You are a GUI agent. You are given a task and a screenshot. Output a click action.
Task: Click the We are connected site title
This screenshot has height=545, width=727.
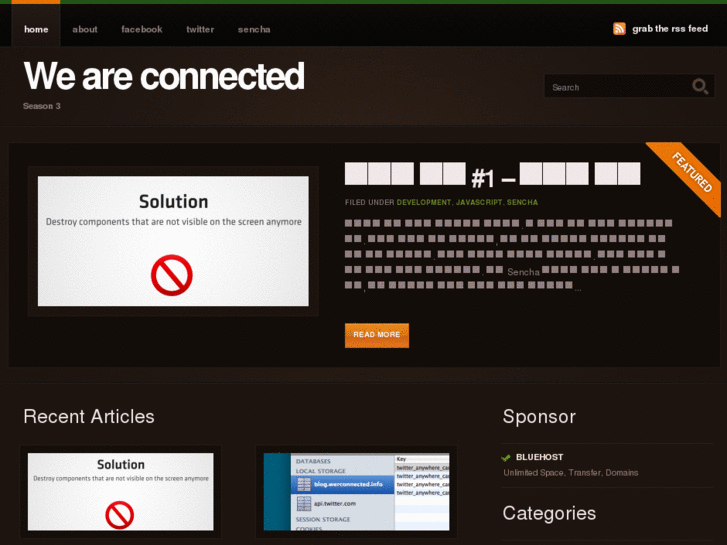coord(164,76)
